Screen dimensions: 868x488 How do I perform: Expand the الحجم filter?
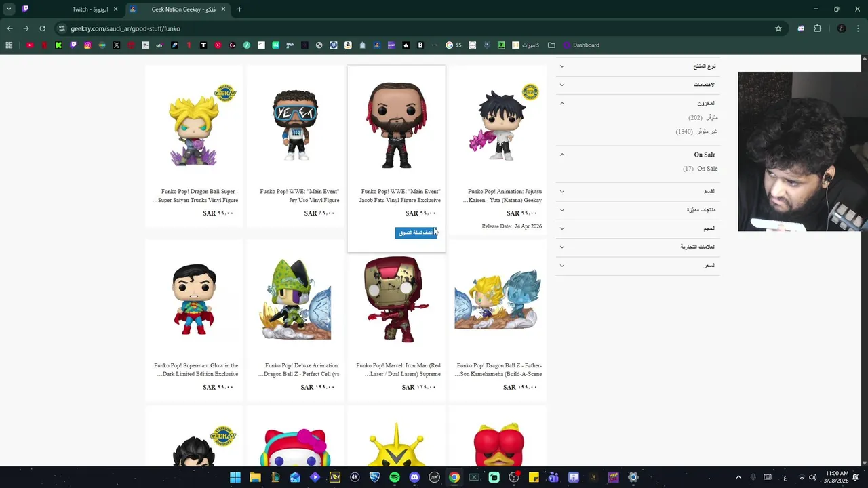(637, 228)
